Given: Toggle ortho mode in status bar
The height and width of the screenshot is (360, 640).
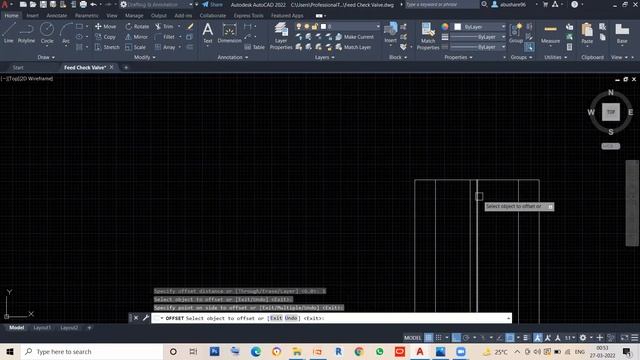Looking at the screenshot, I should [456, 338].
